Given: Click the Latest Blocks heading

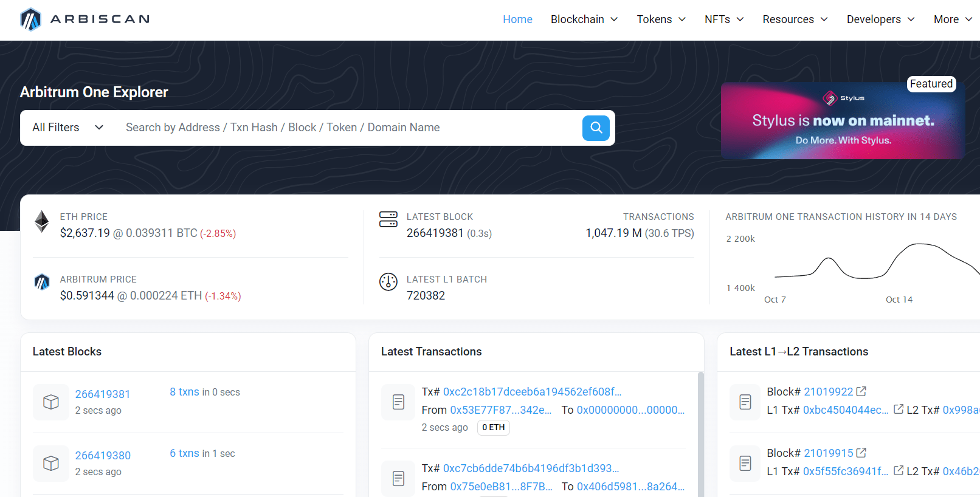Looking at the screenshot, I should point(67,352).
